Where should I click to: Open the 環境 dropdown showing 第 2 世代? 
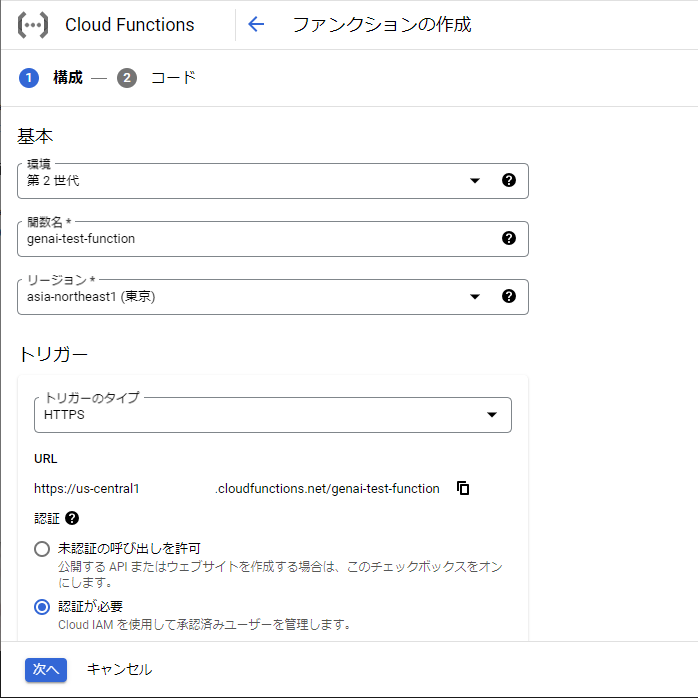273,181
